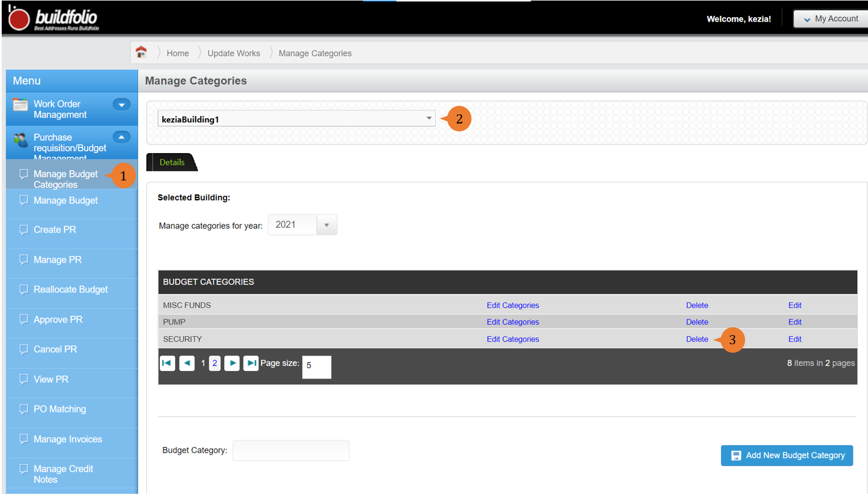Screen dimensions: 868x495
Task: Select the Details tab
Action: 172,162
